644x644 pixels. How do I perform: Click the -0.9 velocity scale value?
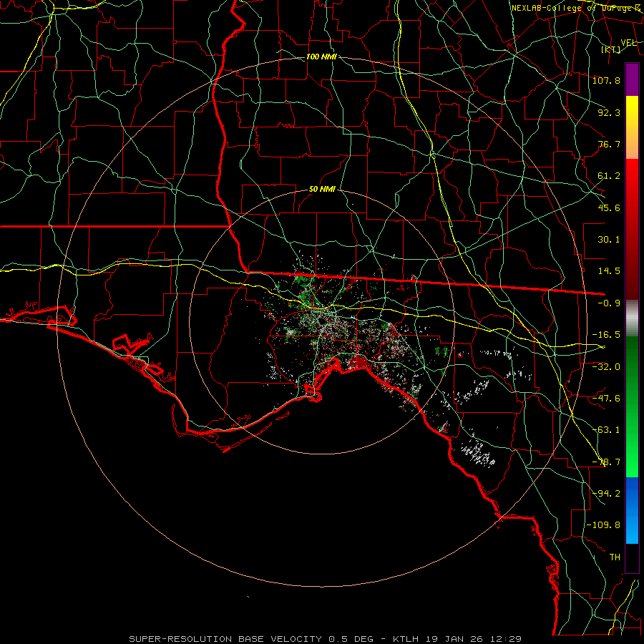coord(609,303)
